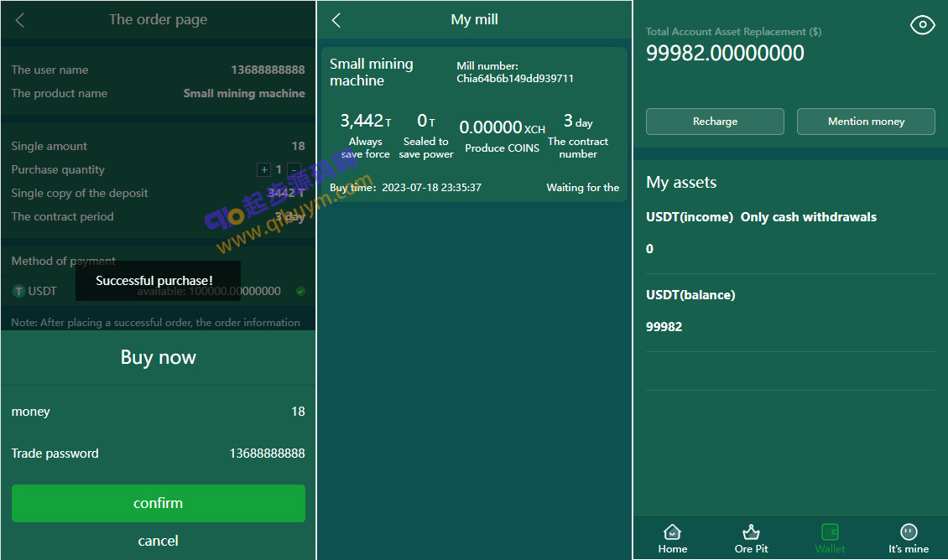Go back from The order page

pos(20,21)
